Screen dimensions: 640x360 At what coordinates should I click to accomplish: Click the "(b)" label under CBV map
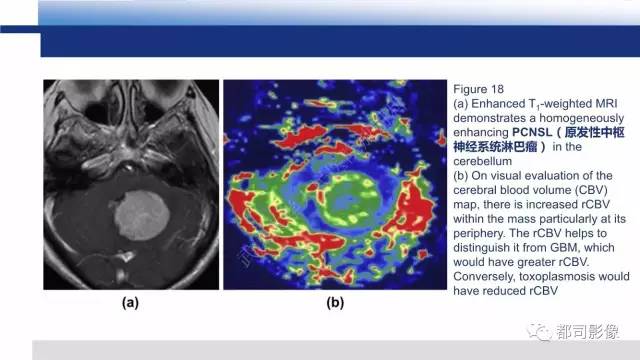(x=335, y=302)
